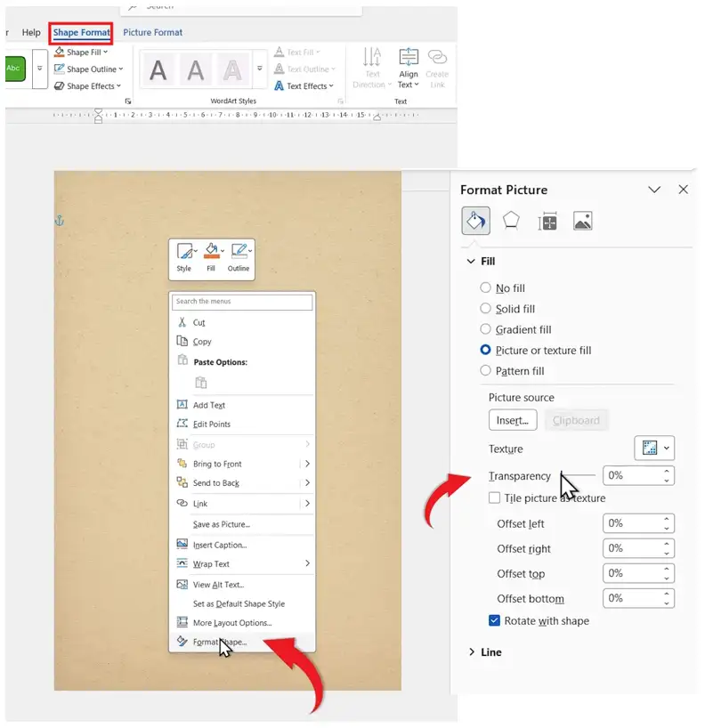Open the Texture dropdown
This screenshot has height=728, width=705.
pyautogui.click(x=654, y=448)
